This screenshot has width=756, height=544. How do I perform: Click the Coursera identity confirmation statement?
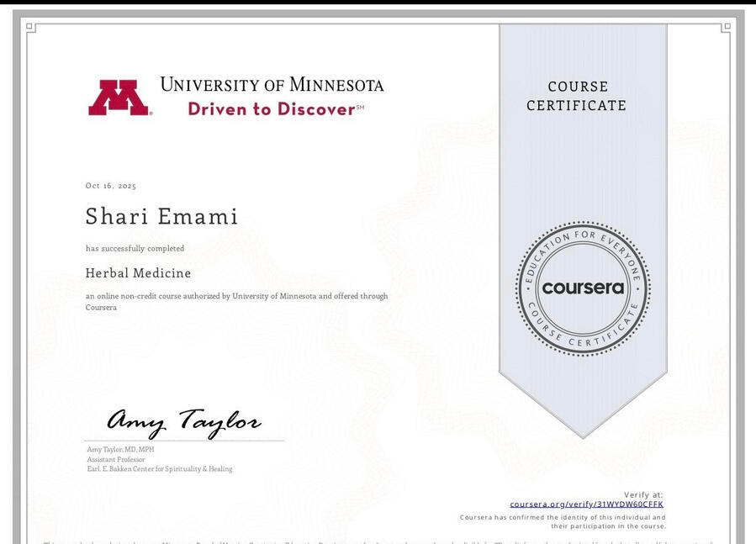pos(563,521)
